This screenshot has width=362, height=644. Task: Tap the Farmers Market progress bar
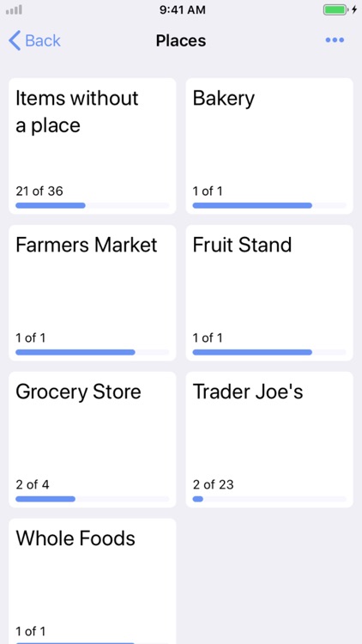point(93,352)
